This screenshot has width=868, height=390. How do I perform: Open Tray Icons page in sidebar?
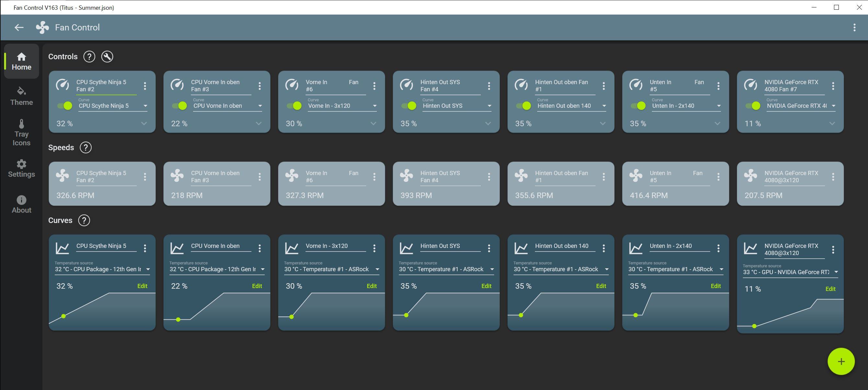22,133
